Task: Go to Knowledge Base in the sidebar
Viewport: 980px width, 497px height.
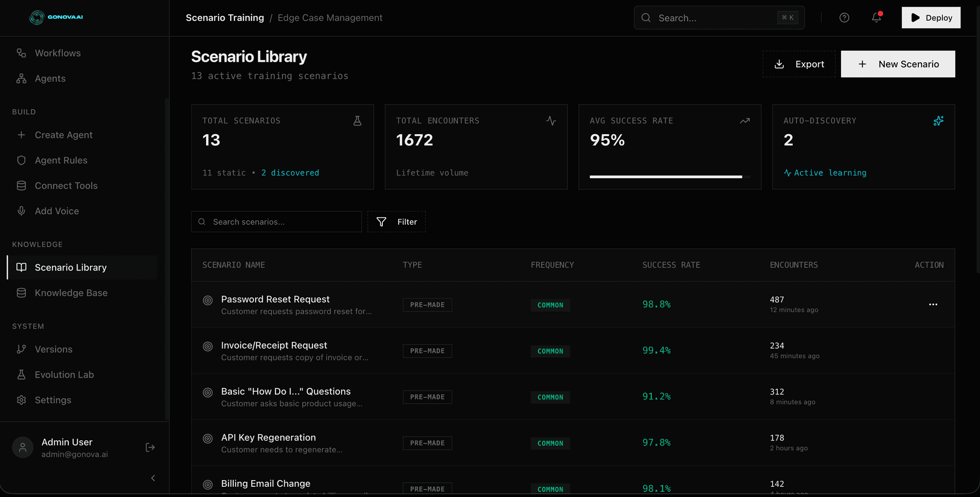Action: pos(71,293)
